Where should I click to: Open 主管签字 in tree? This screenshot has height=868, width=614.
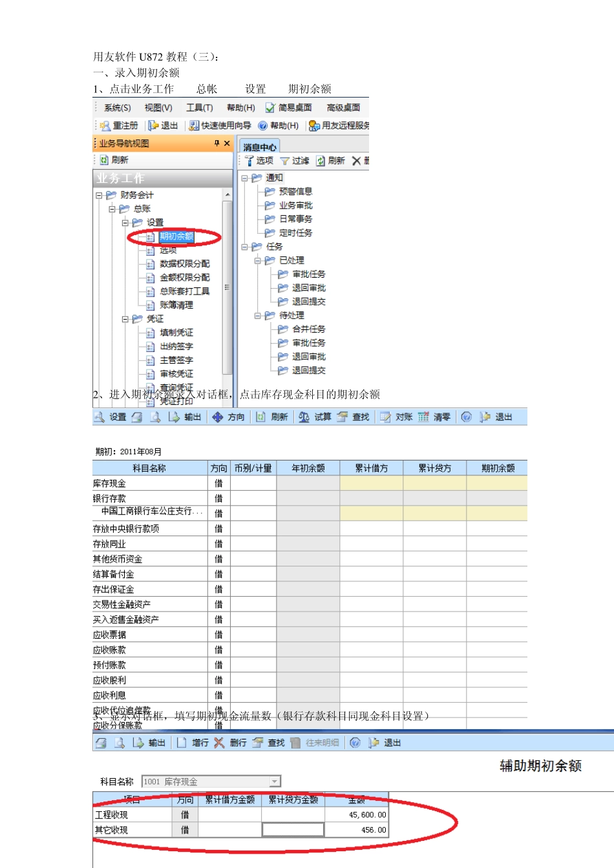coord(176,360)
